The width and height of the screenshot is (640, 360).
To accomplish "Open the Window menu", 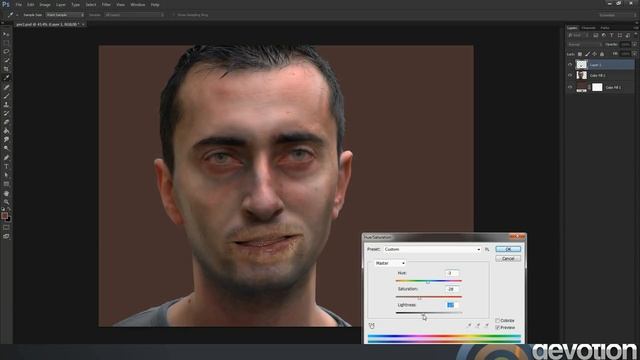I will pyautogui.click(x=138, y=4).
